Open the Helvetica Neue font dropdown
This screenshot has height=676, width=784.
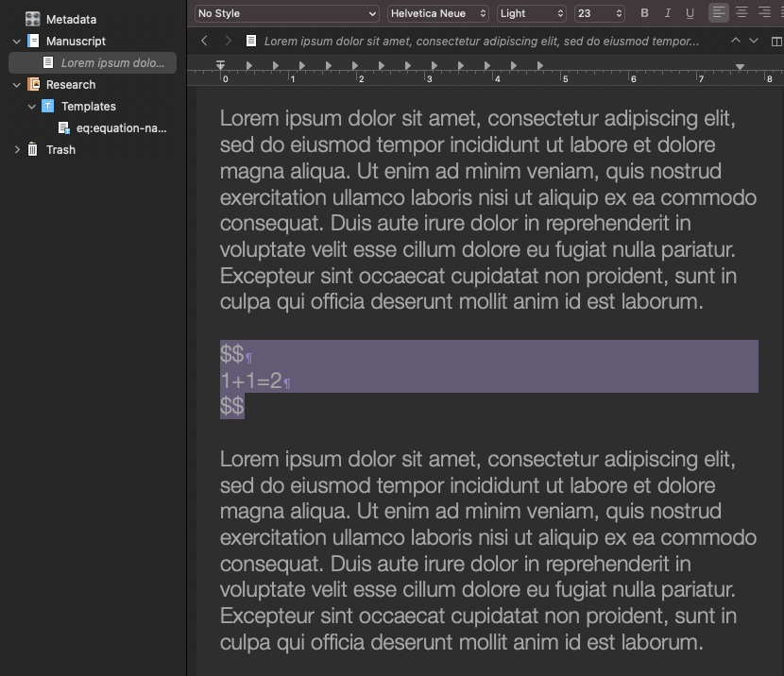click(438, 13)
